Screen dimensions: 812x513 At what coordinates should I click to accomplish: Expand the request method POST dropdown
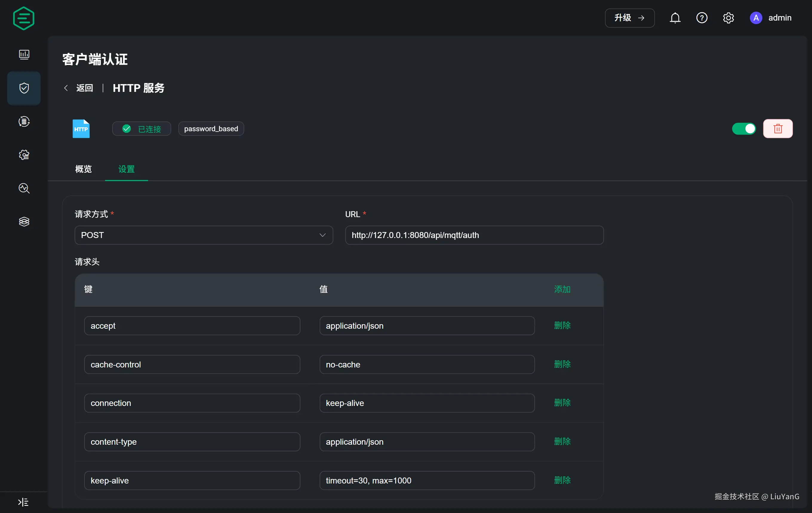click(204, 235)
